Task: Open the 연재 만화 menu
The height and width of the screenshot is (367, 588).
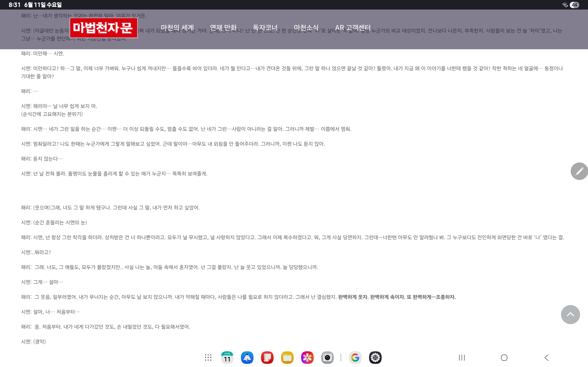Action: pyautogui.click(x=223, y=28)
